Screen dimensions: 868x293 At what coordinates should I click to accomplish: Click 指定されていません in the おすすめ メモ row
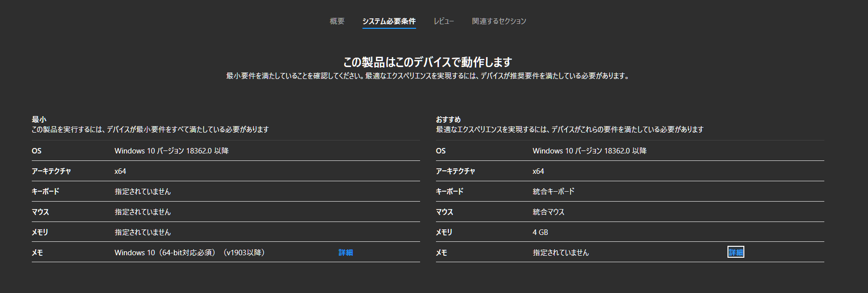pyautogui.click(x=561, y=252)
